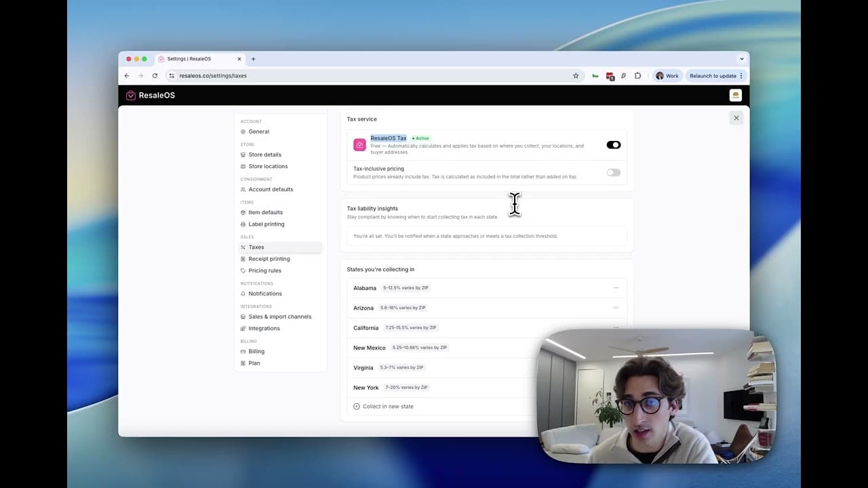Click Relaunch to update in Chrome
The width and height of the screenshot is (868, 488).
(x=713, y=75)
